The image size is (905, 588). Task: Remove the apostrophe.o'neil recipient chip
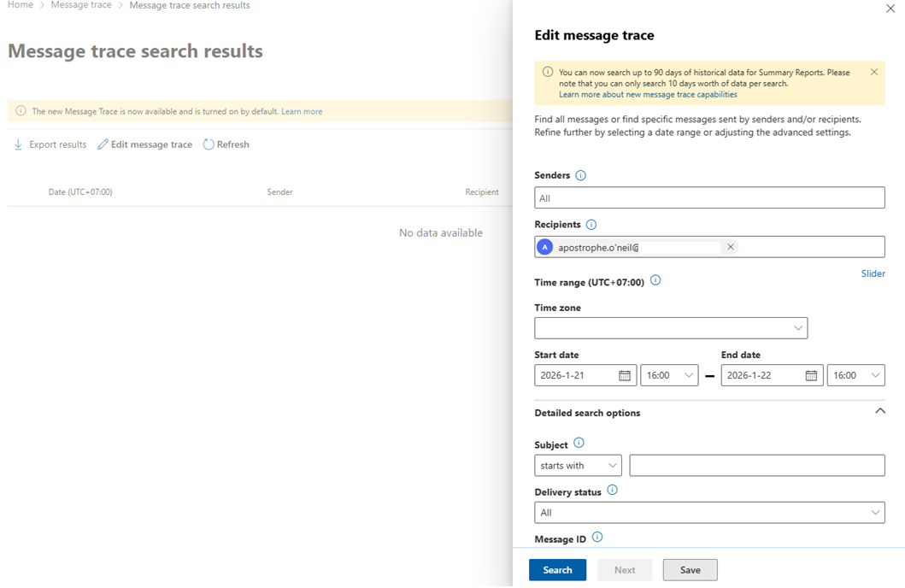point(730,247)
